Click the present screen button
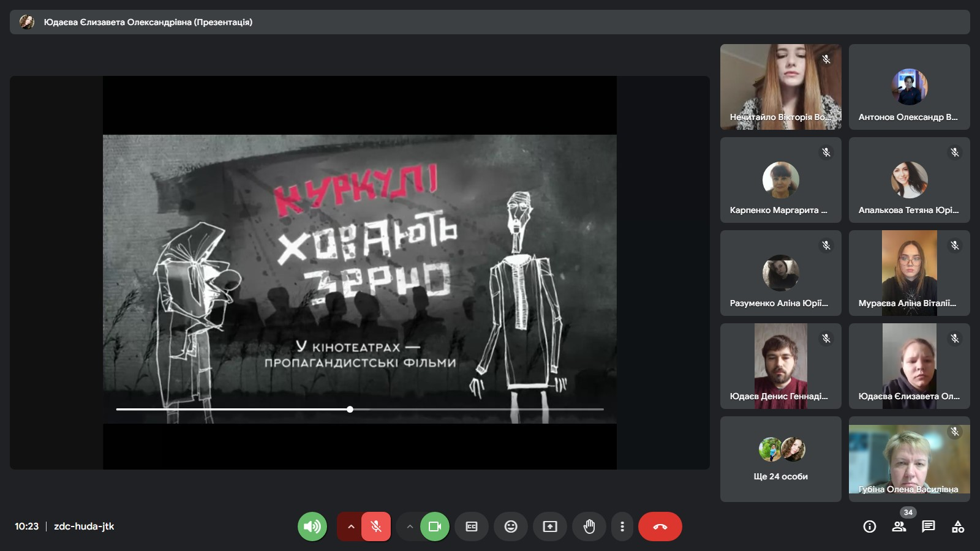980x551 pixels. coord(550,527)
